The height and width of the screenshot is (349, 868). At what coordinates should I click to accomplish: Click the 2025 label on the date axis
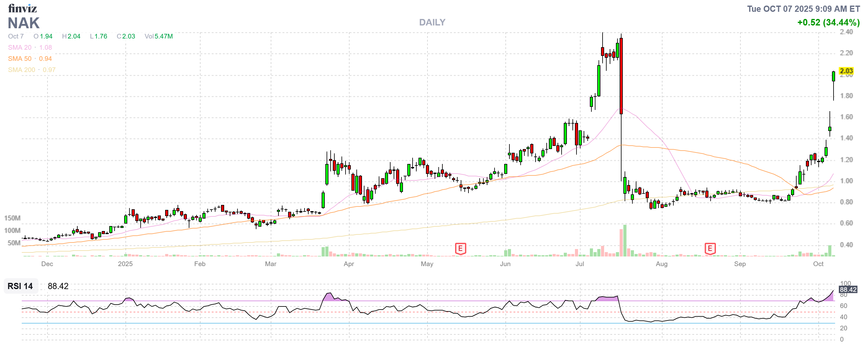(125, 264)
